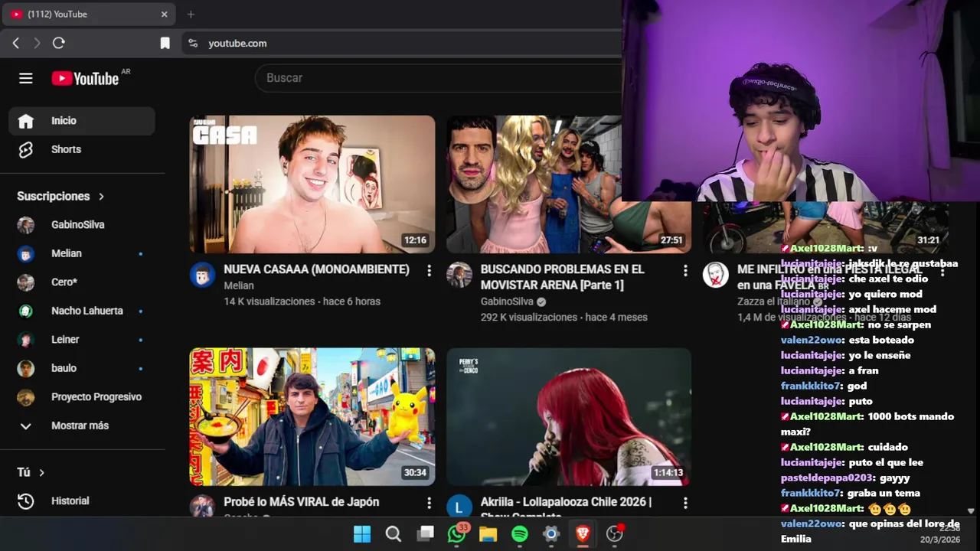Image resolution: width=980 pixels, height=551 pixels.
Task: Open BUSCANDO PROBLEMAS EN EL MOVISTAR ARENA title
Action: click(562, 277)
